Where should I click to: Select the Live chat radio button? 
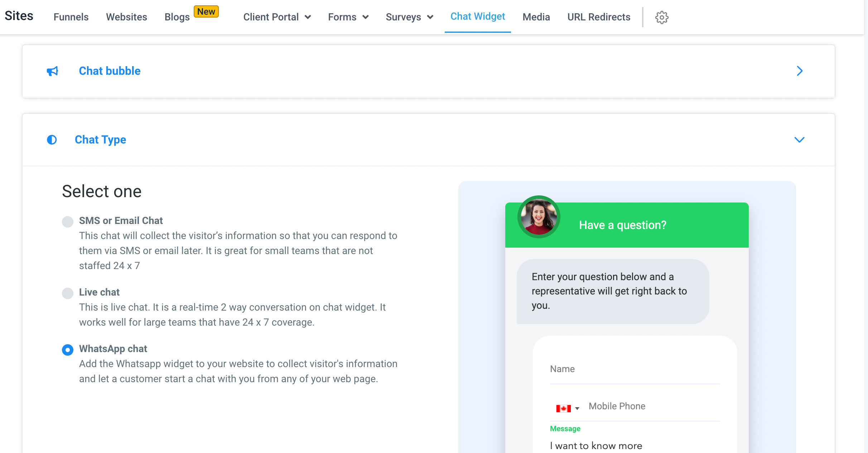[68, 293]
